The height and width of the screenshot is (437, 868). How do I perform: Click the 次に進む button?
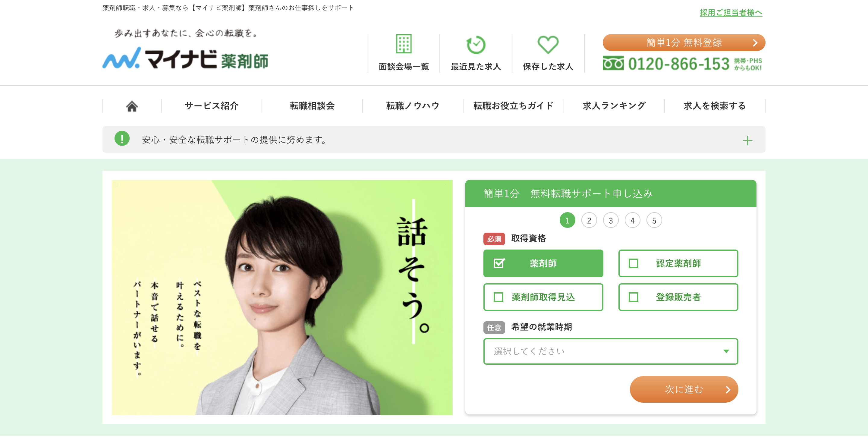pyautogui.click(x=684, y=389)
